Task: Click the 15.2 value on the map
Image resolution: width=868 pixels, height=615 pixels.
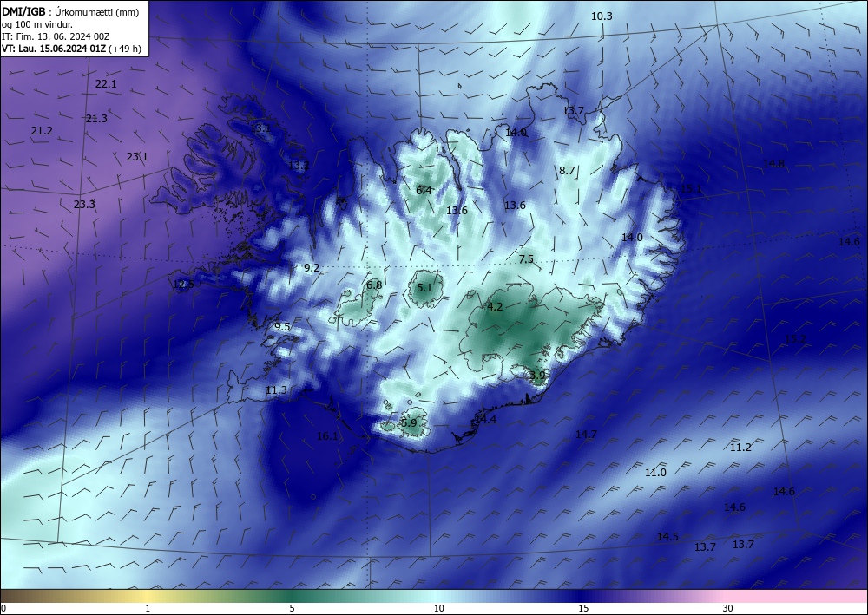Action: click(x=795, y=339)
